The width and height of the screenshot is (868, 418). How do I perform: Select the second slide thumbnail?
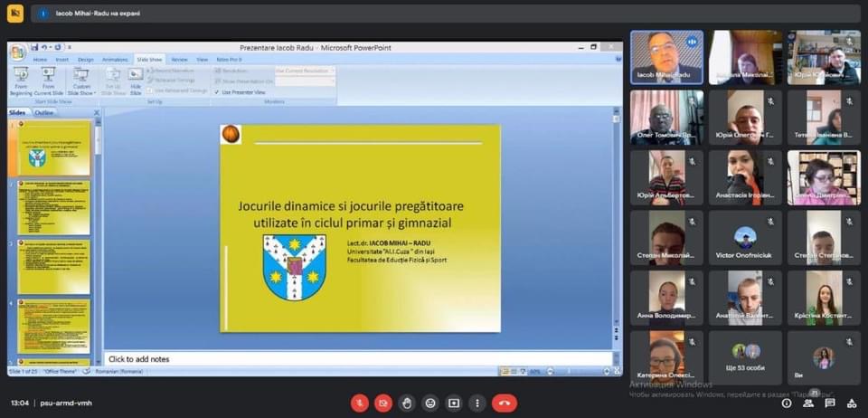[53, 207]
